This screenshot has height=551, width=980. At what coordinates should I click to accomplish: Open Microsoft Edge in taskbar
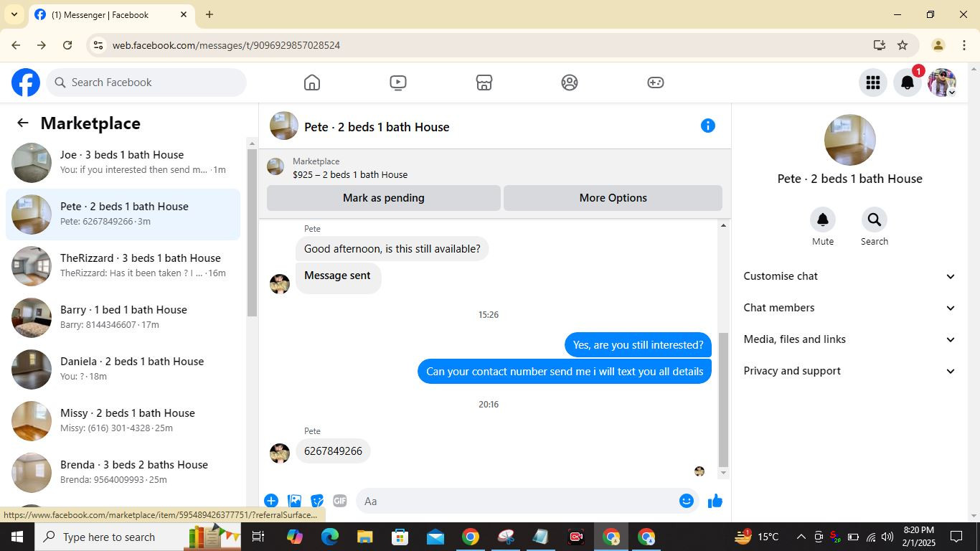[330, 537]
